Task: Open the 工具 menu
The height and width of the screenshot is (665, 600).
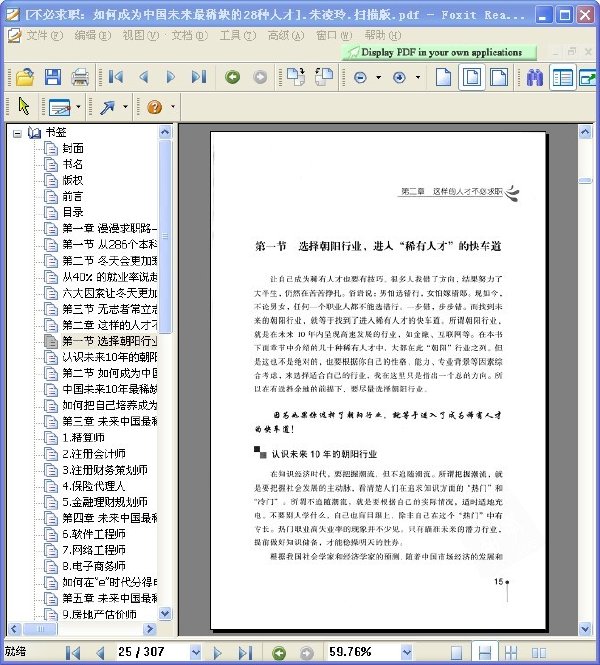Action: point(237,35)
